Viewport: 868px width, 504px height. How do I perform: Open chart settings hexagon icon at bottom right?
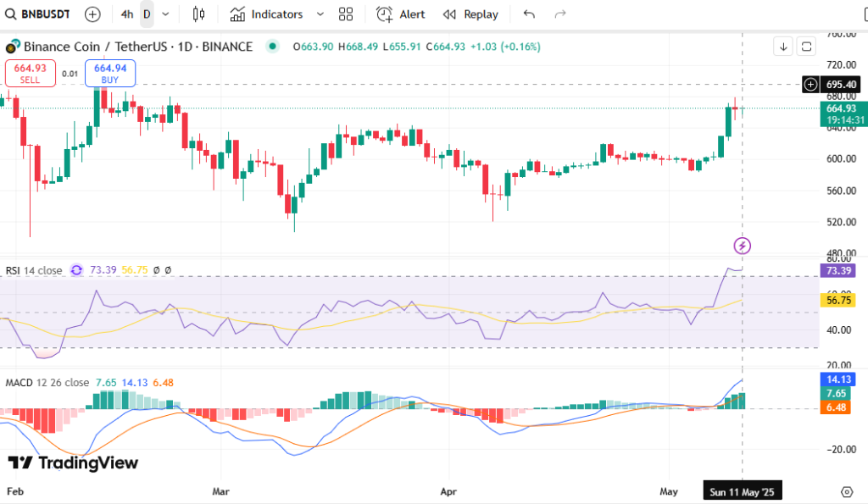(x=847, y=492)
